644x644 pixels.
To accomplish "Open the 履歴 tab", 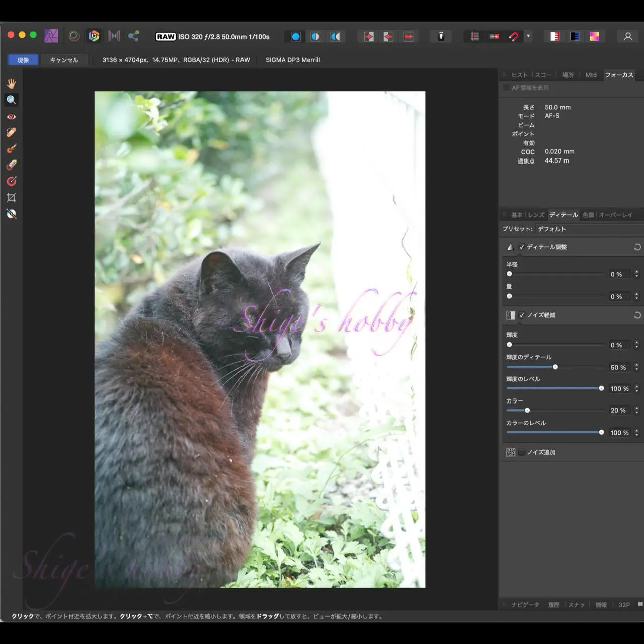I will pyautogui.click(x=554, y=605).
